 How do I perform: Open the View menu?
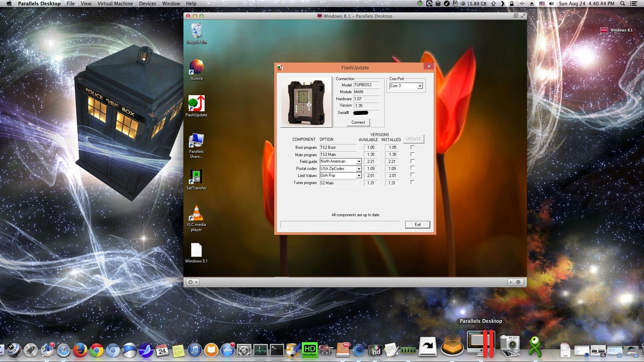click(x=86, y=4)
